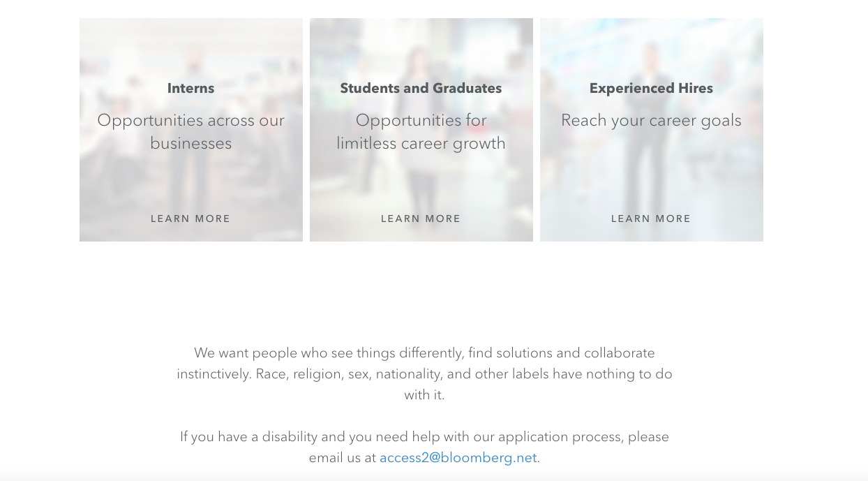Open Learn More on the Interns card
Viewport: 868px width, 481px height.
coord(190,219)
